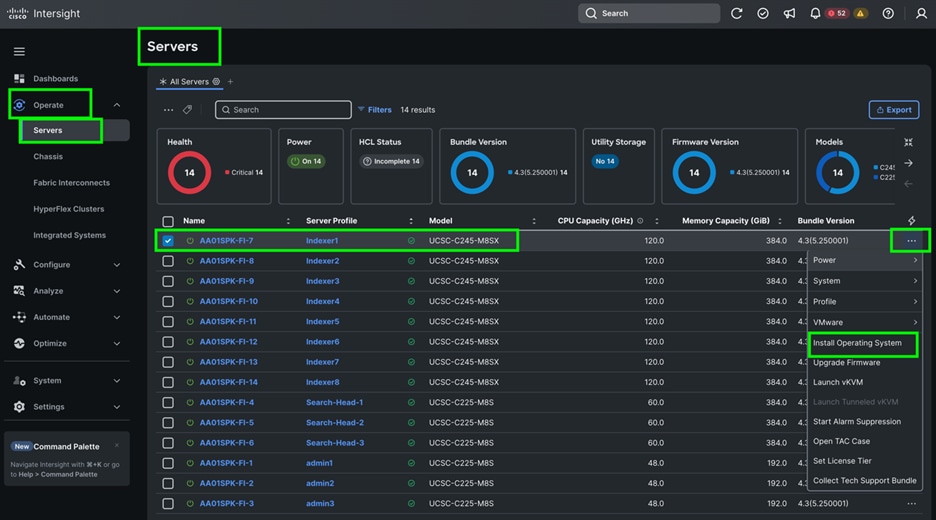
Task: Go to Fabric Interconnects in sidebar
Action: click(x=71, y=183)
